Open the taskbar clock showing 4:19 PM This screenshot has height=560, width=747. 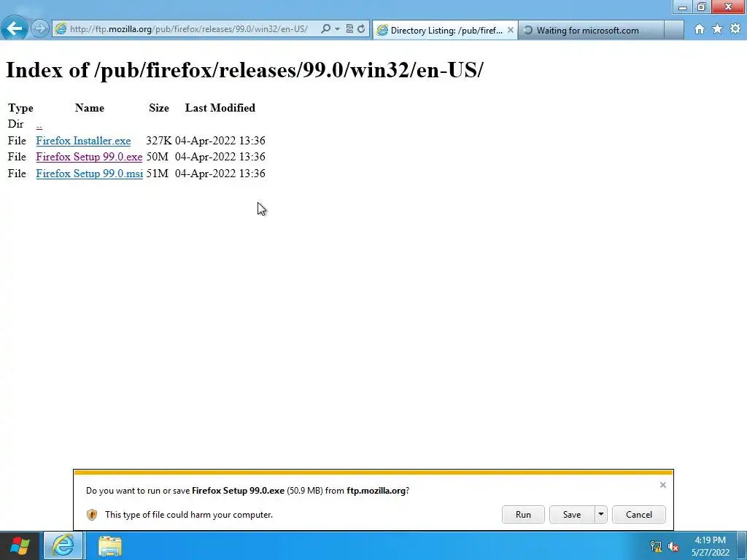pyautogui.click(x=710, y=546)
